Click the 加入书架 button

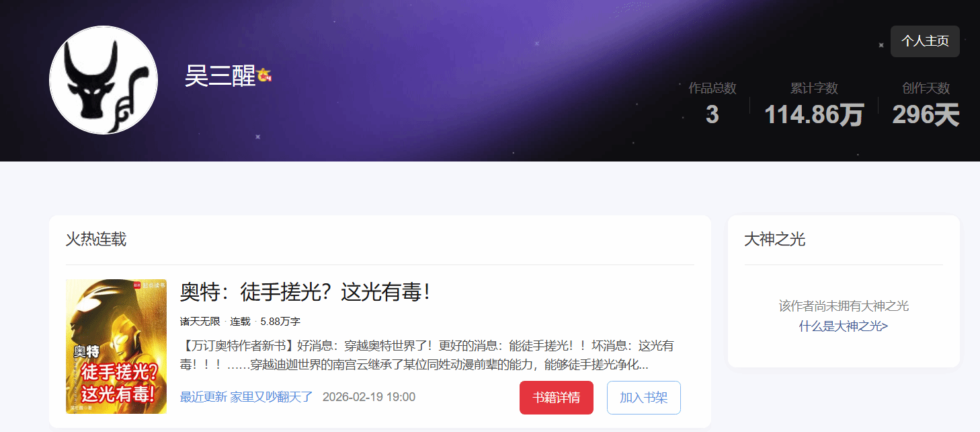(x=644, y=398)
